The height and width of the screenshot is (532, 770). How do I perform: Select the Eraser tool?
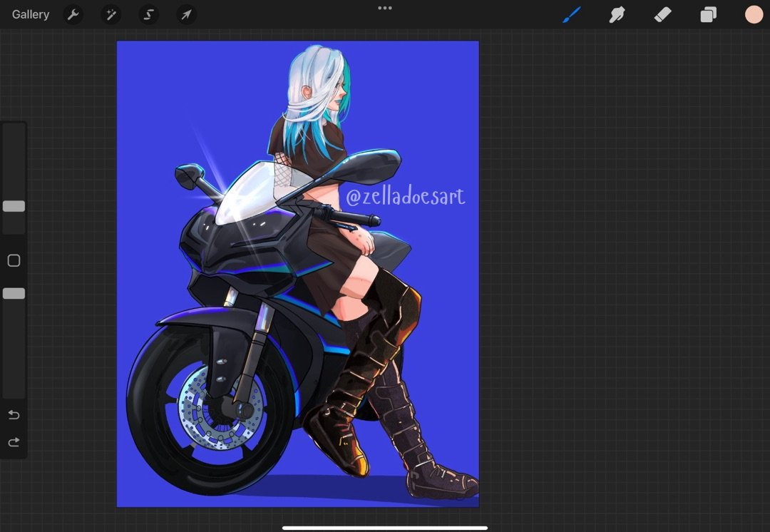662,14
